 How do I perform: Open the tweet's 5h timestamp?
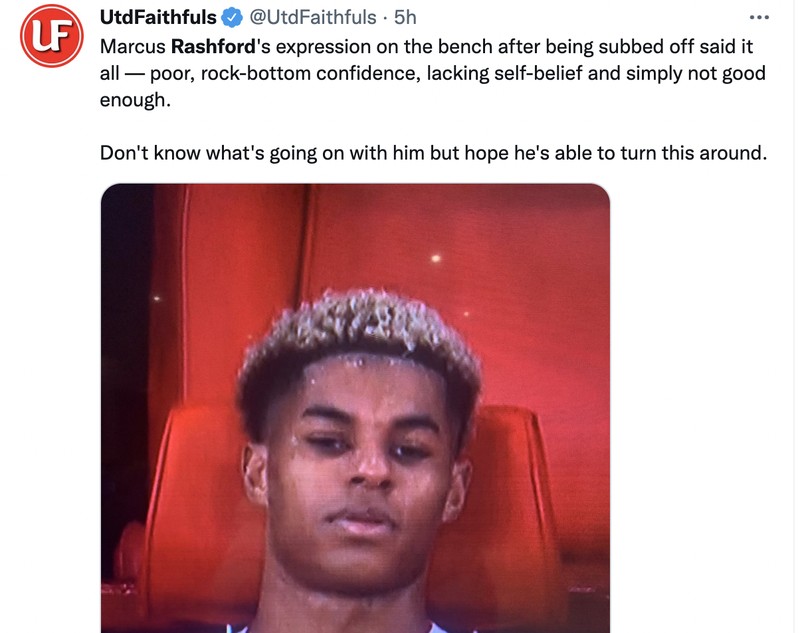tap(406, 18)
